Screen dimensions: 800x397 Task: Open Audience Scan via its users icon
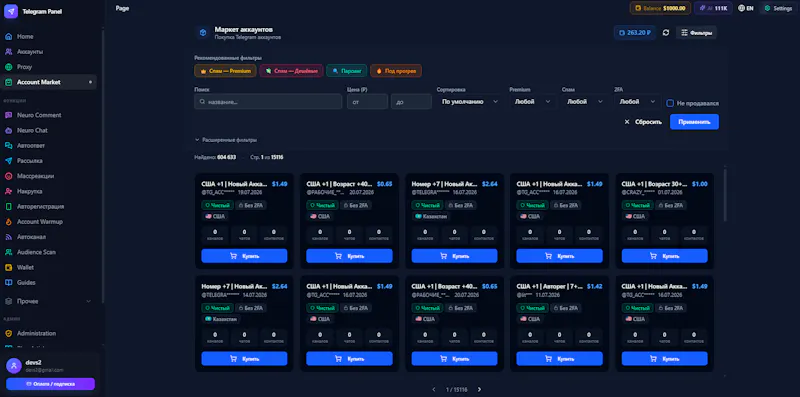coord(8,252)
